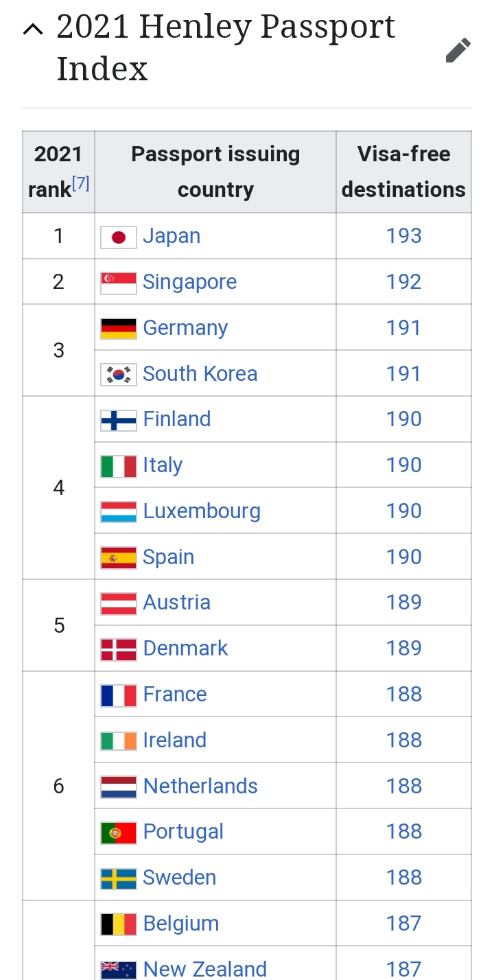Screen dimensions: 494x980
Task: Open citation reference [7]
Action: (x=81, y=184)
